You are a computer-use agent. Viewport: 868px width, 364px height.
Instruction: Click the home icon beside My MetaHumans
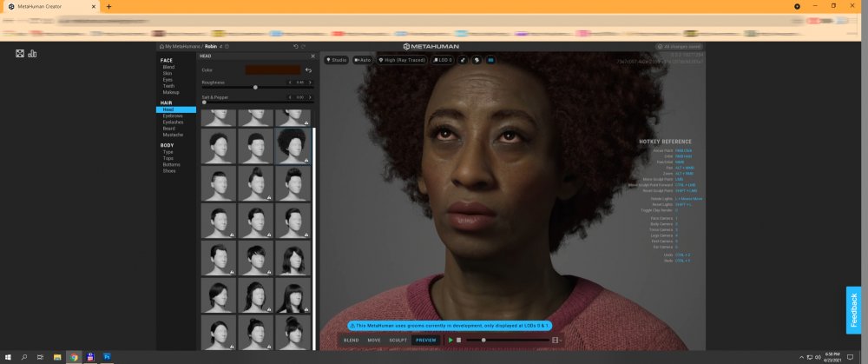[x=161, y=45]
